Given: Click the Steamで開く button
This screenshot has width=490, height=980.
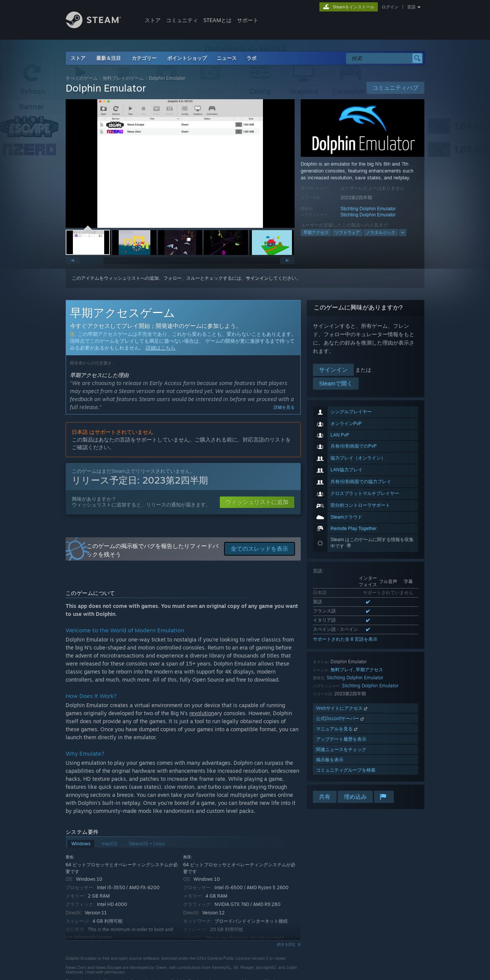Looking at the screenshot, I should [x=335, y=384].
